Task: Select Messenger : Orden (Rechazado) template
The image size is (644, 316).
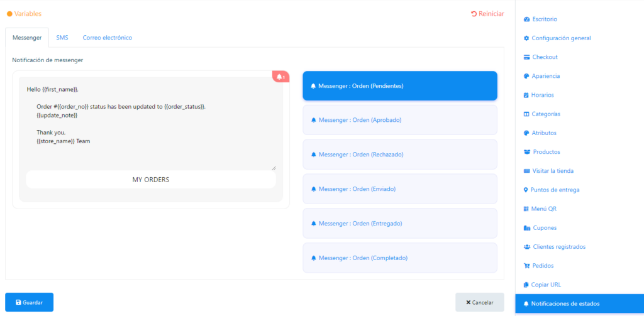Action: point(400,155)
